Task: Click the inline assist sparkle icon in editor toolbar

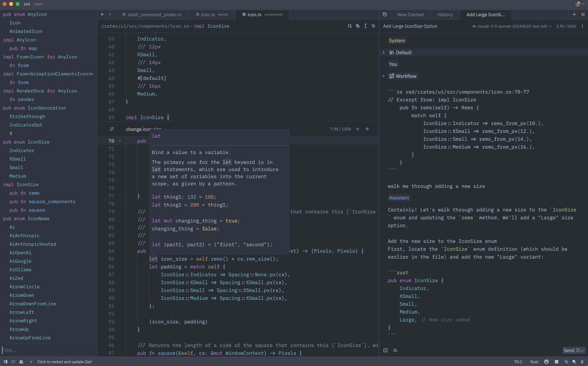Action: [358, 26]
